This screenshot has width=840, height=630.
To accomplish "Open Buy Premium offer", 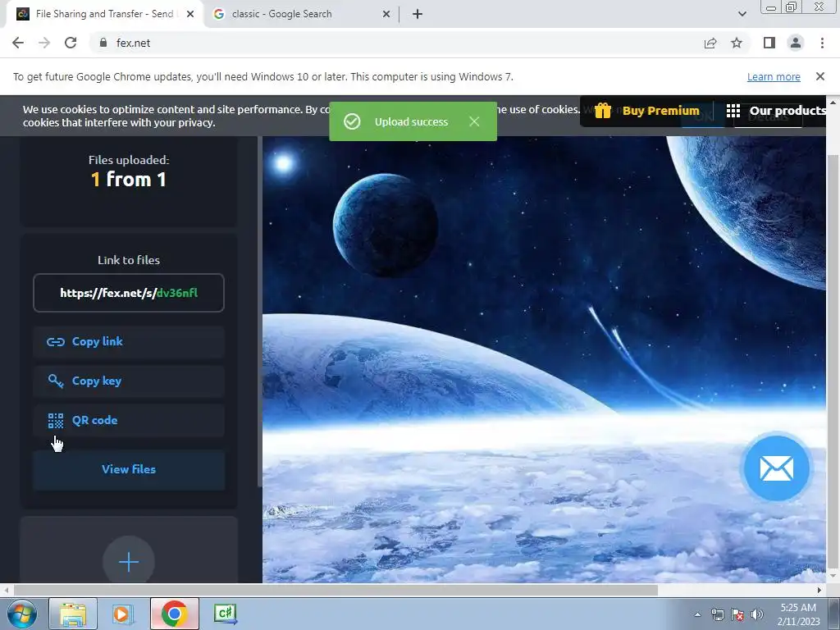I will point(647,111).
